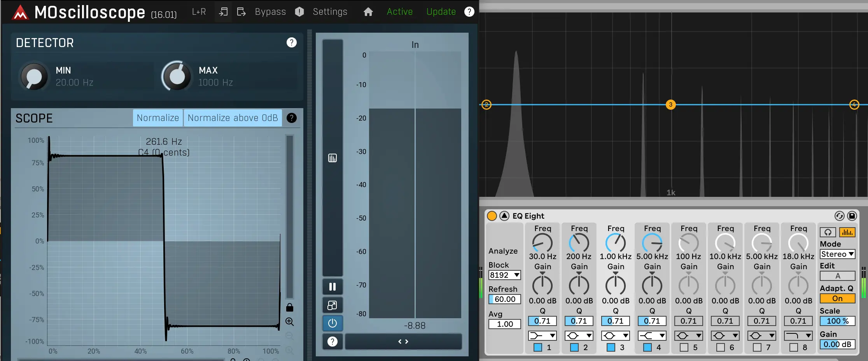This screenshot has width=868, height=361.
Task: Pause the oscilloscope display
Action: click(332, 287)
